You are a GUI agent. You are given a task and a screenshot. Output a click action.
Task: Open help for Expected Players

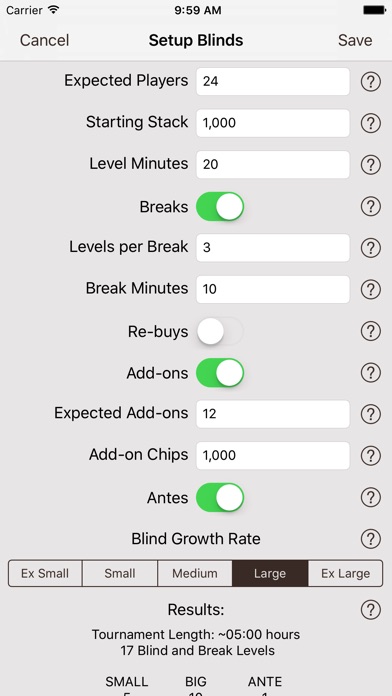coord(370,82)
